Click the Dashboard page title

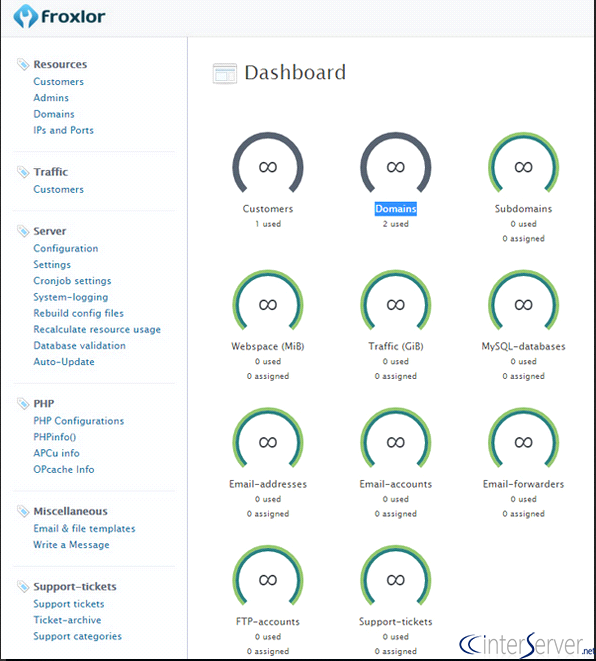click(295, 73)
